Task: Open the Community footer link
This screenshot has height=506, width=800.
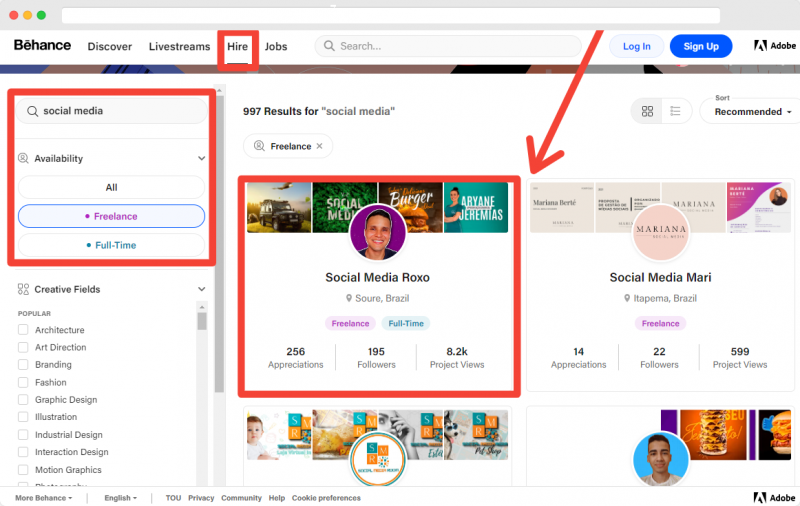Action: click(241, 498)
